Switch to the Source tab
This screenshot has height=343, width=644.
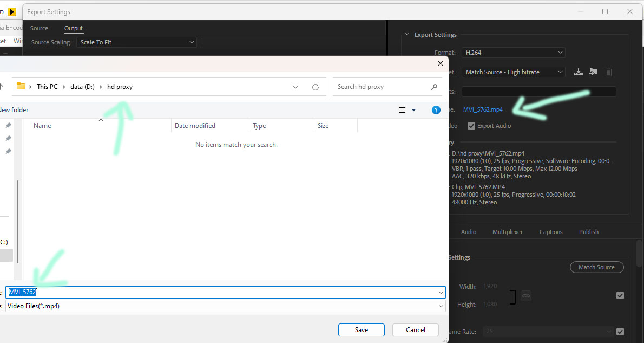pyautogui.click(x=39, y=28)
